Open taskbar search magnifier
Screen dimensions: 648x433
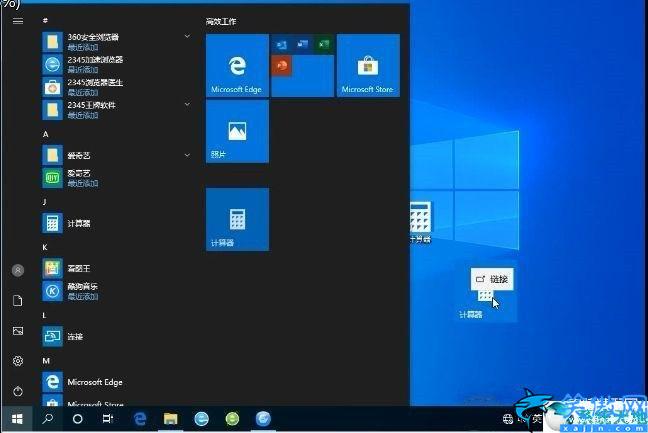(48, 419)
